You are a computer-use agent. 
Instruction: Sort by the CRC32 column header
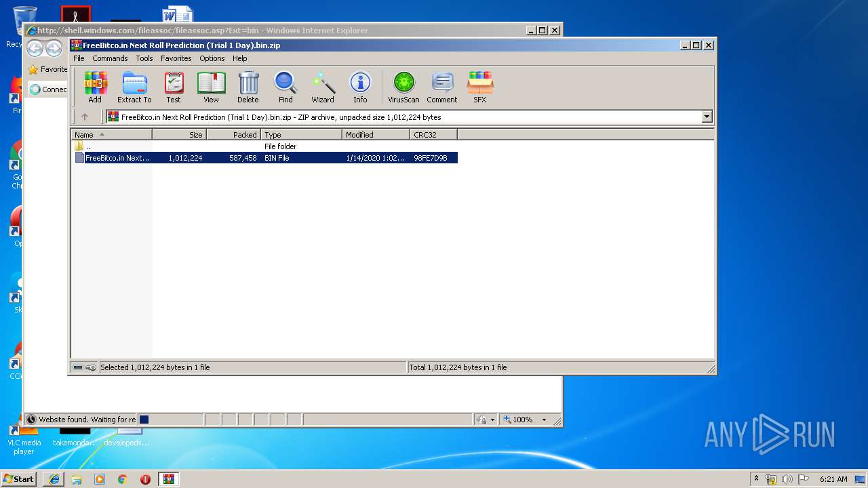(x=433, y=135)
